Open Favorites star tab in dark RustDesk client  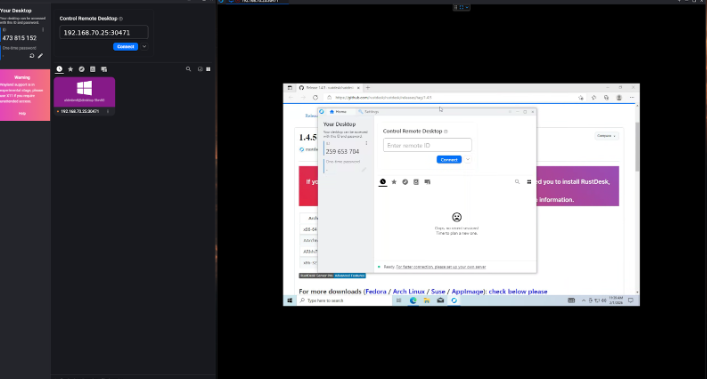(70, 69)
